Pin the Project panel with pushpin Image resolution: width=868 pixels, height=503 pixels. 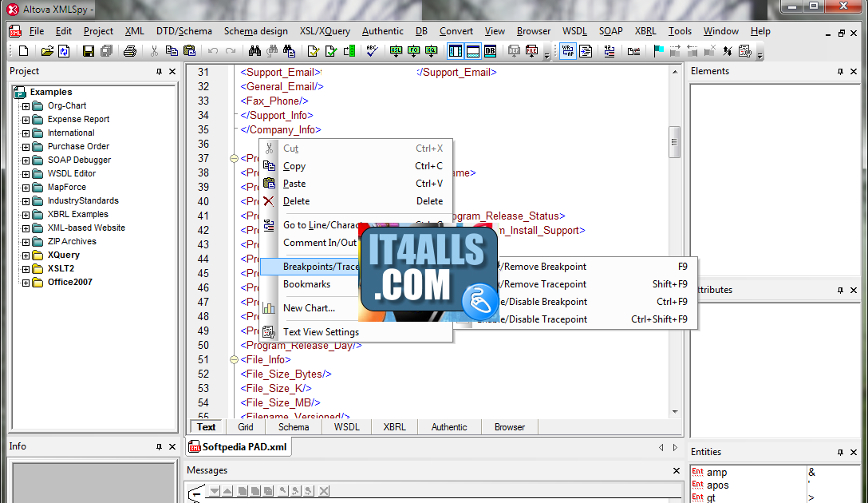click(159, 72)
